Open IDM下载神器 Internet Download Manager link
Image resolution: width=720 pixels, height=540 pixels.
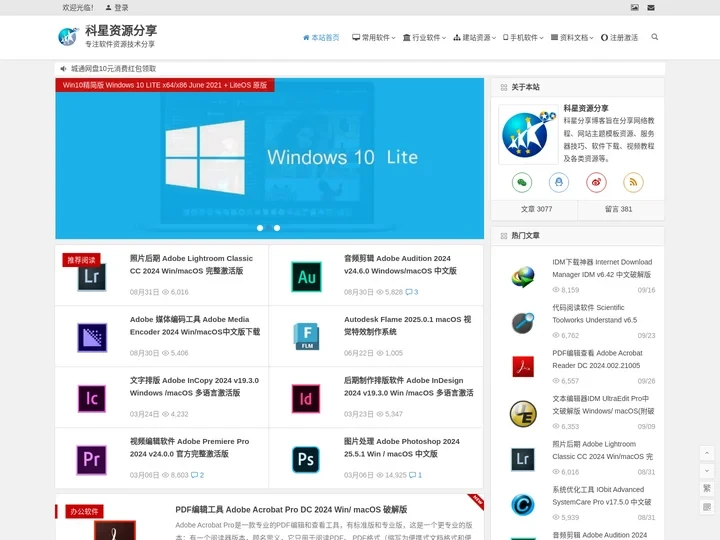click(x=602, y=268)
